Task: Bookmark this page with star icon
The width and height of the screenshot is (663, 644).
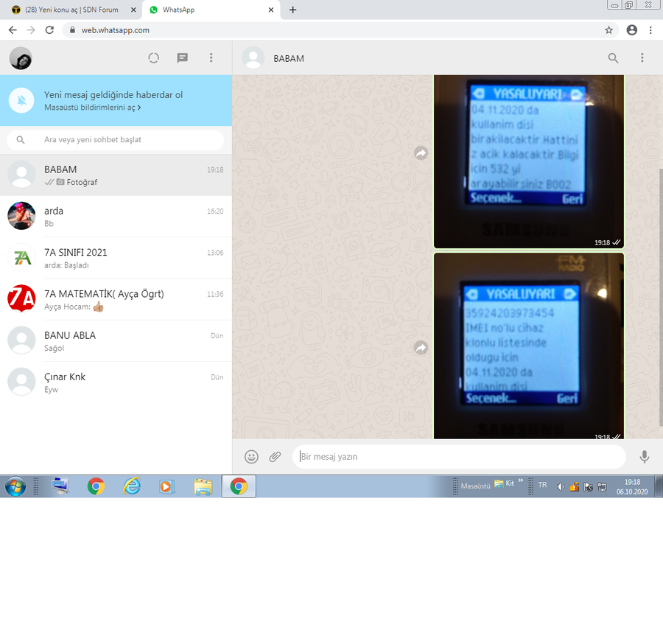Action: coord(608,30)
